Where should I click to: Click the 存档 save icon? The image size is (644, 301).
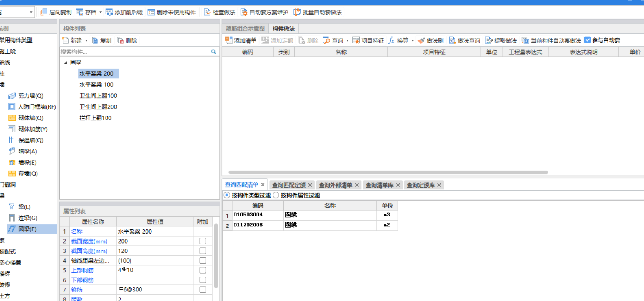pos(80,12)
